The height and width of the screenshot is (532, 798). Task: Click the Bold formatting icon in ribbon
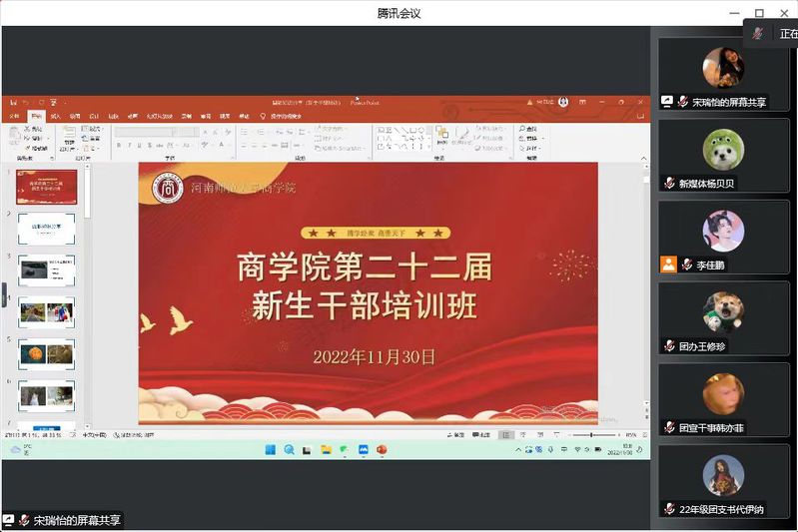pos(119,145)
